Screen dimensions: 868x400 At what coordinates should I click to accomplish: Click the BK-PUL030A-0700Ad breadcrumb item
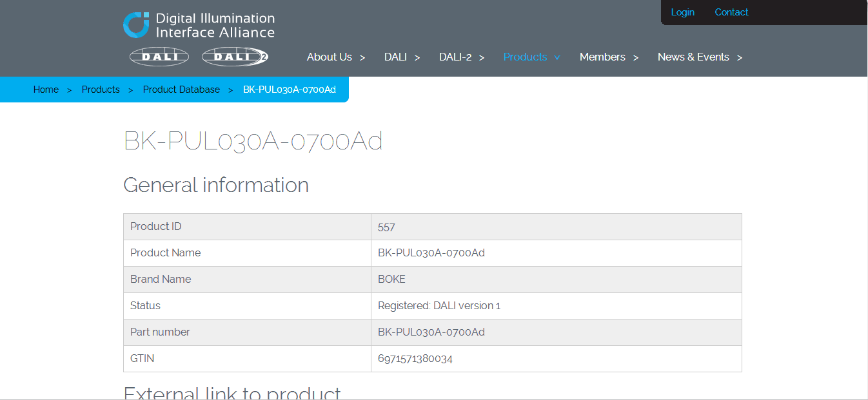tap(290, 90)
